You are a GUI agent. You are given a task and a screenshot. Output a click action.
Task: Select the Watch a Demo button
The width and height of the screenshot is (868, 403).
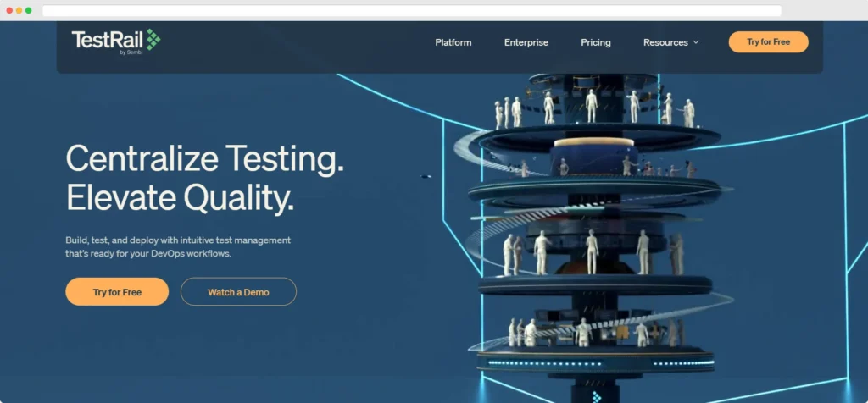pyautogui.click(x=238, y=292)
